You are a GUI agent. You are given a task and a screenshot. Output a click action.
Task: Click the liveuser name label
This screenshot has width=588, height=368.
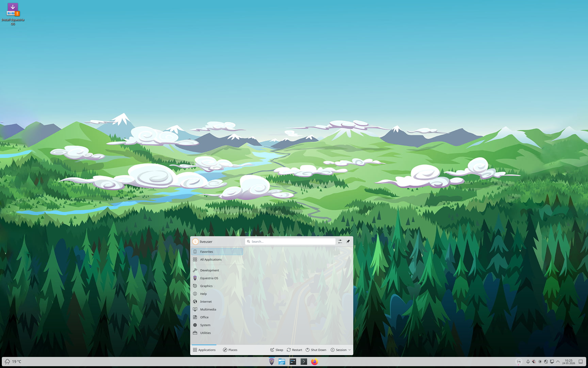206,241
